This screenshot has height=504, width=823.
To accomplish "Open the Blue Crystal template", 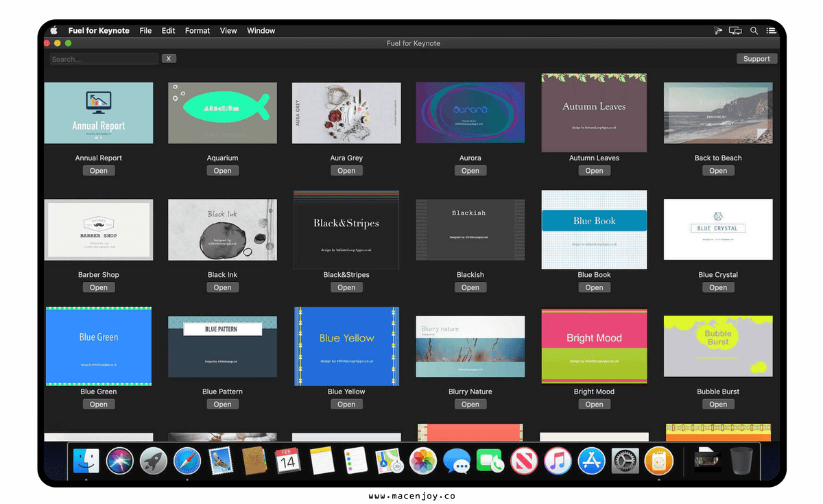I will point(718,287).
